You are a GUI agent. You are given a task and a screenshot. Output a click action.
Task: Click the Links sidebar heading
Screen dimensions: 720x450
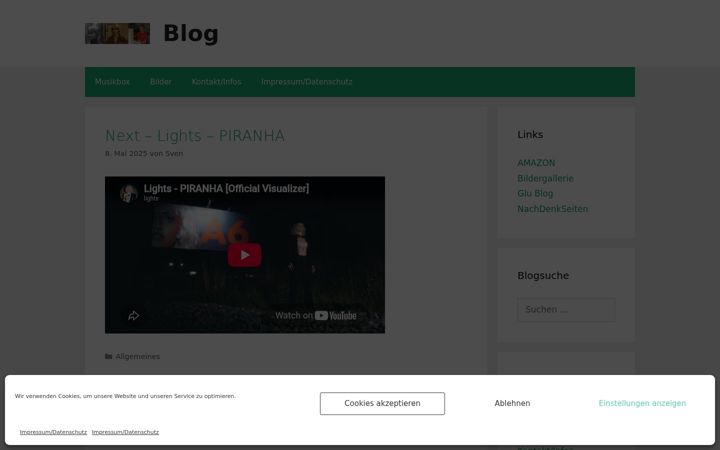click(x=530, y=135)
